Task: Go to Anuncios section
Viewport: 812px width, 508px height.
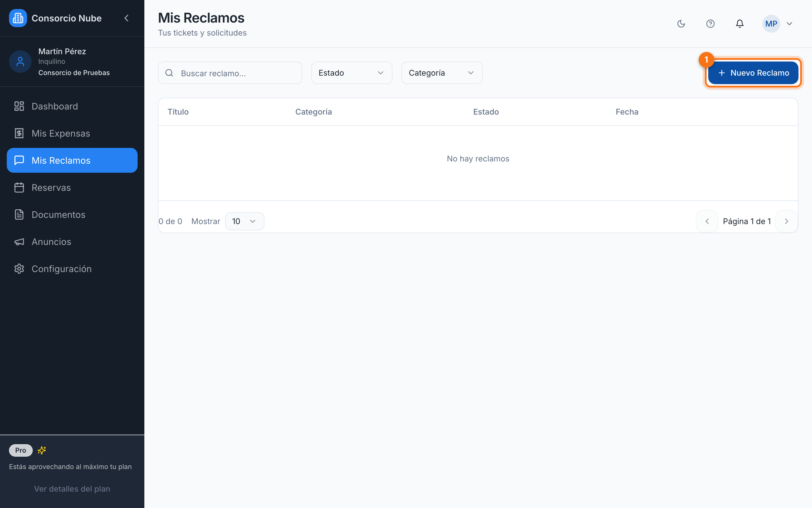Action: (x=72, y=242)
